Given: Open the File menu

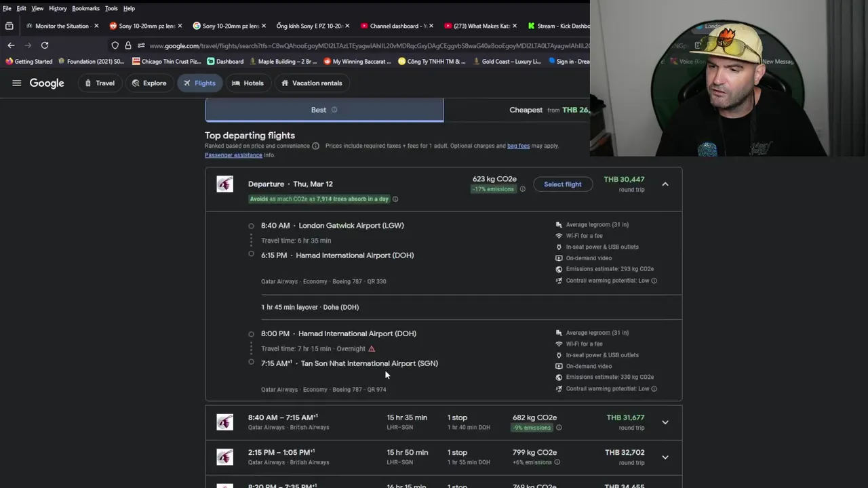Looking at the screenshot, I should pos(7,8).
